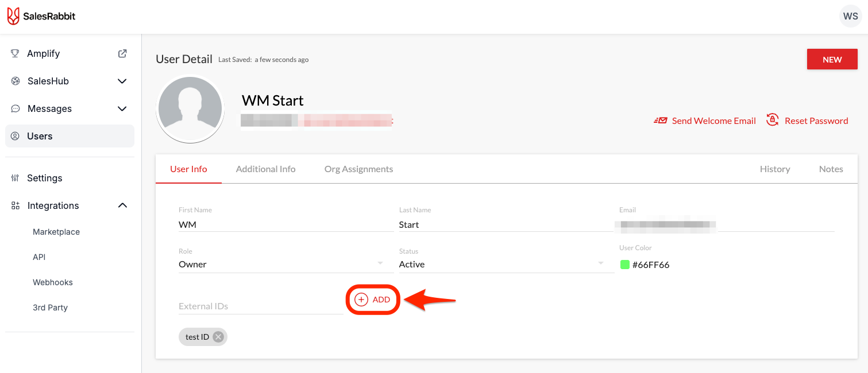Screen dimensions: 868x373
Task: Click the Send Welcome Email envelope icon
Action: (661, 121)
